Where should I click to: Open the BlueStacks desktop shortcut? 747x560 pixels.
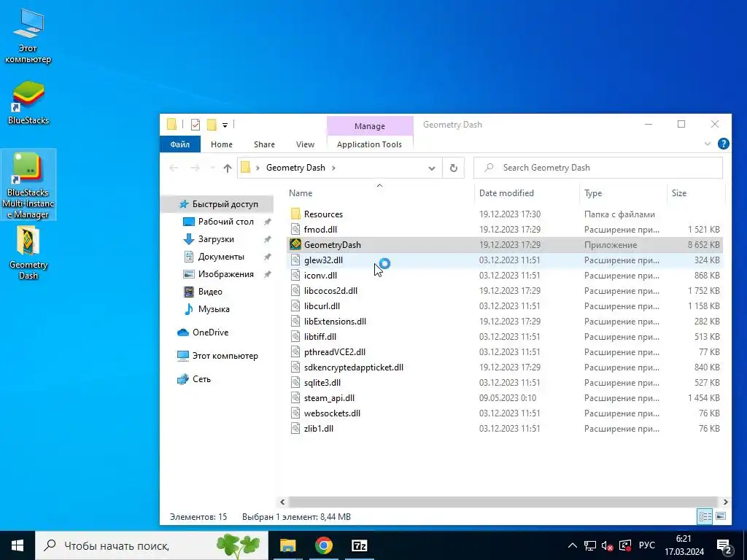tap(28, 102)
